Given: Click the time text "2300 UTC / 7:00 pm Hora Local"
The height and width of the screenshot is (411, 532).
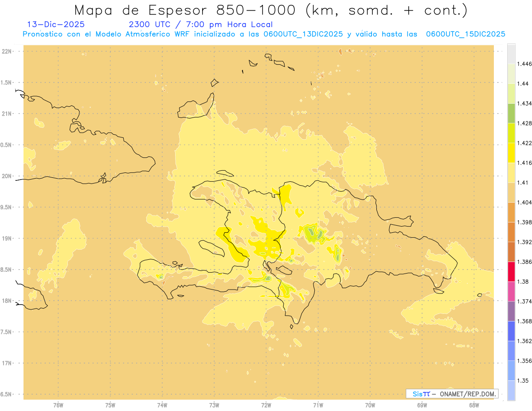Looking at the screenshot, I should click(x=201, y=25).
